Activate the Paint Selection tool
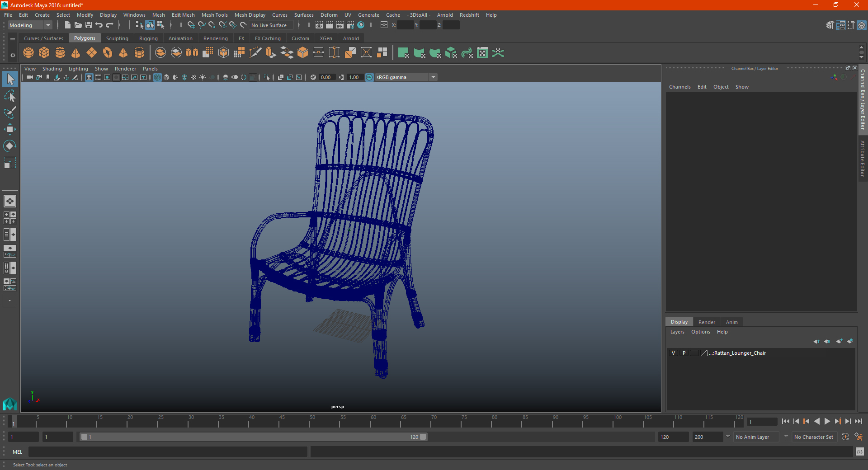Viewport: 868px width, 470px height. click(10, 113)
